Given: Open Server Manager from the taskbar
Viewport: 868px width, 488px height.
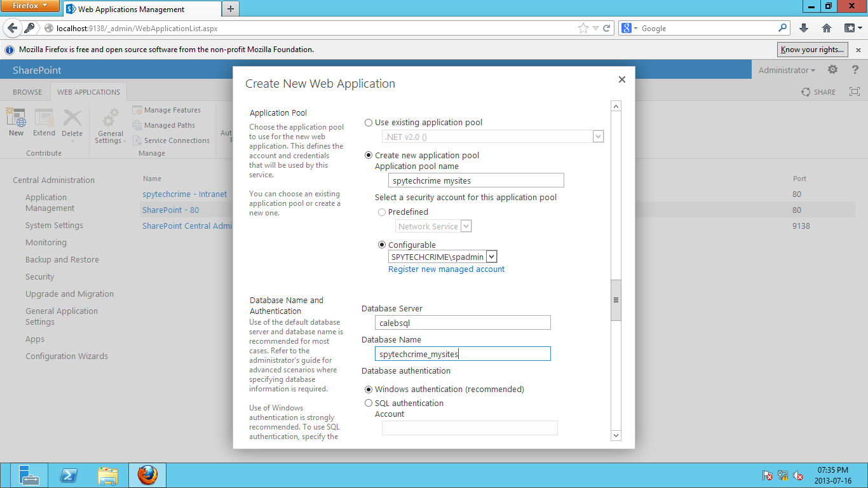Looking at the screenshot, I should coord(29,475).
